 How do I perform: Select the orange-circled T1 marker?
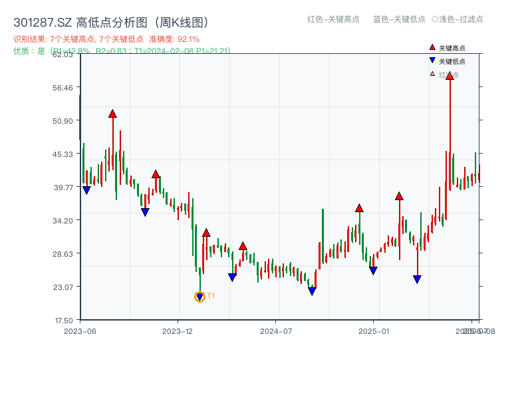pos(199,295)
